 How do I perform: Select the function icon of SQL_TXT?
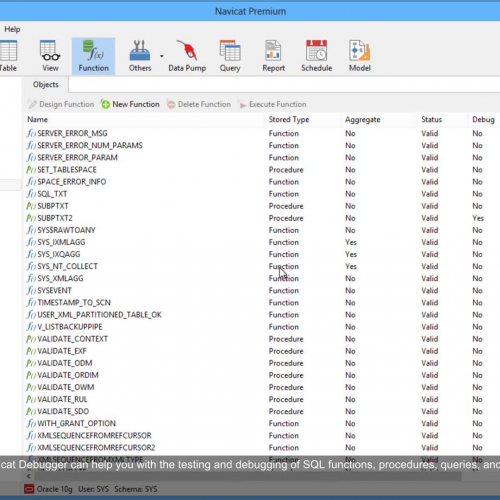point(31,194)
